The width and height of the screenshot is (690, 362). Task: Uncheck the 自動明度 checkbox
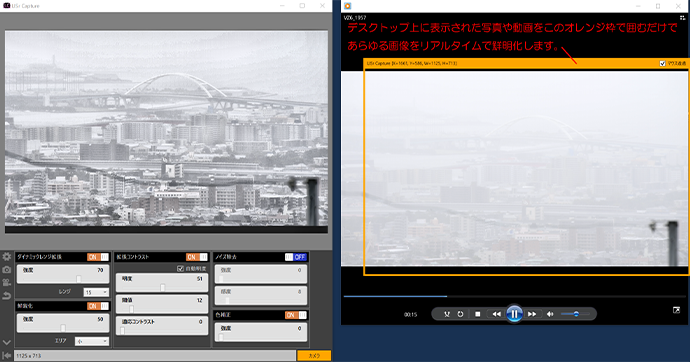[x=180, y=268]
